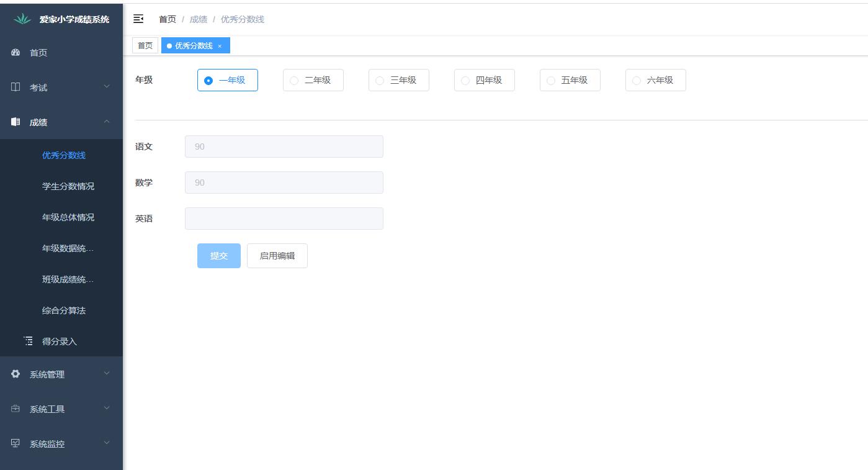Open 学生分数情况 in the sidebar

pyautogui.click(x=68, y=186)
